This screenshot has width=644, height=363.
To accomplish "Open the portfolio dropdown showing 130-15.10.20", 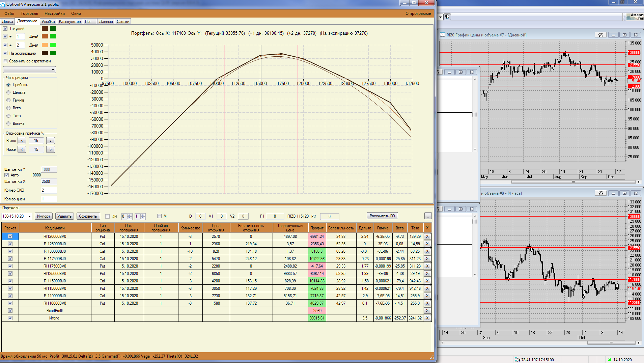I will pyautogui.click(x=29, y=216).
